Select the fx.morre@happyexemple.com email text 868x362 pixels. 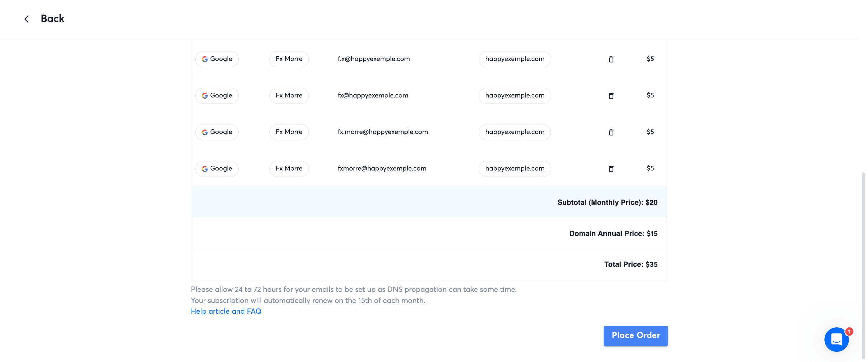383,132
